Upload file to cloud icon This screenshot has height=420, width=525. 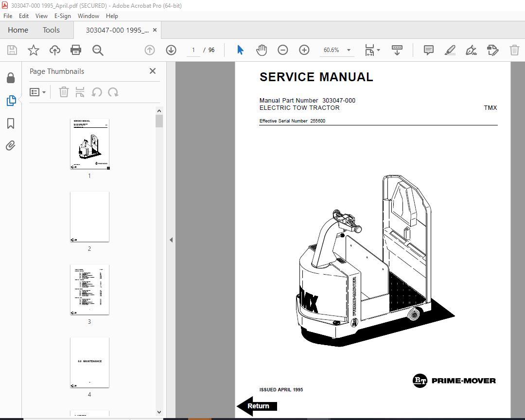point(55,50)
